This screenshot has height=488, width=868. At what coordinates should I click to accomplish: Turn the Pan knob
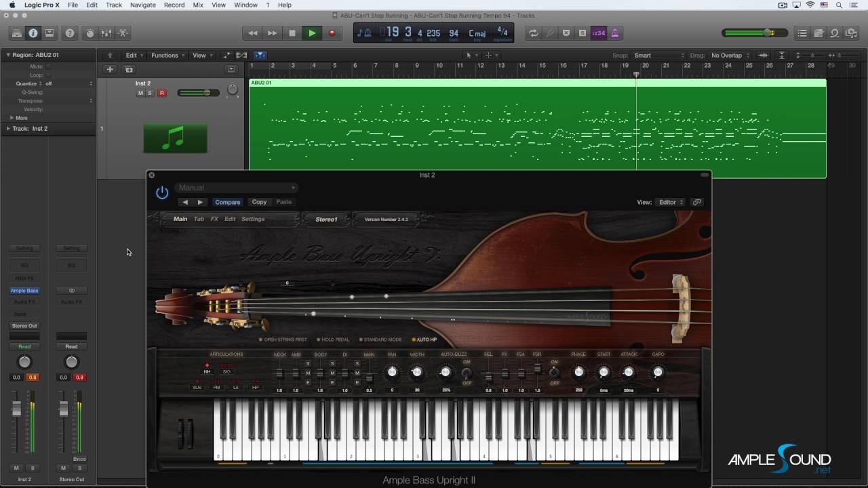click(392, 372)
